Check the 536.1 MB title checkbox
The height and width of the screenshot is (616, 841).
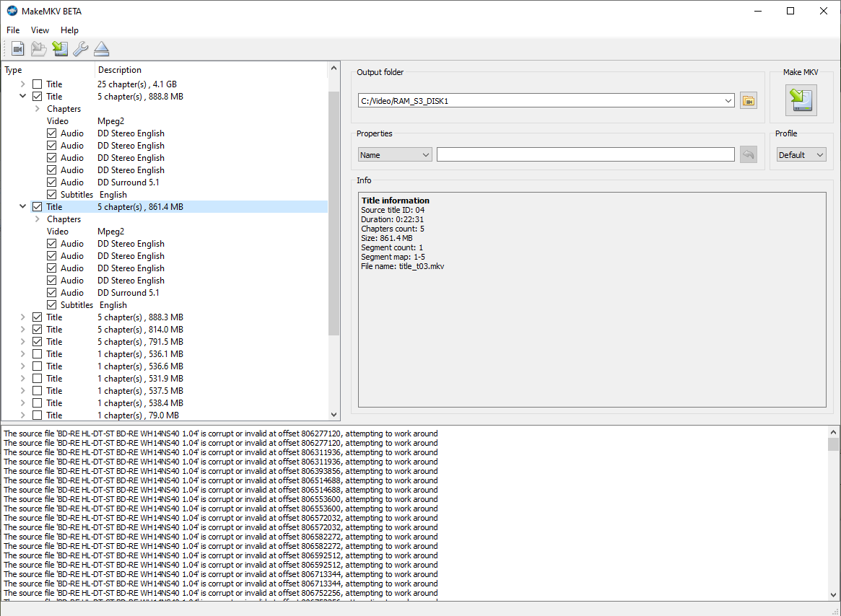[x=37, y=354]
